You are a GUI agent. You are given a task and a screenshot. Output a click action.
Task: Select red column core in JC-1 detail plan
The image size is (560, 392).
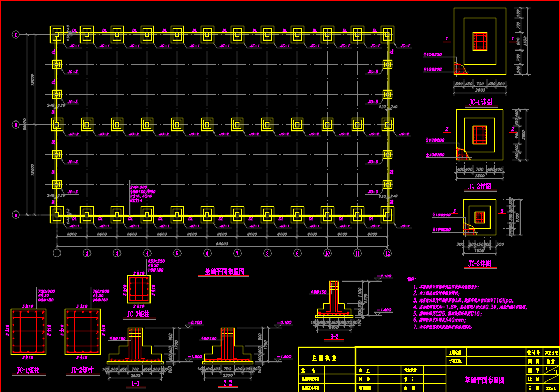pyautogui.click(x=480, y=42)
